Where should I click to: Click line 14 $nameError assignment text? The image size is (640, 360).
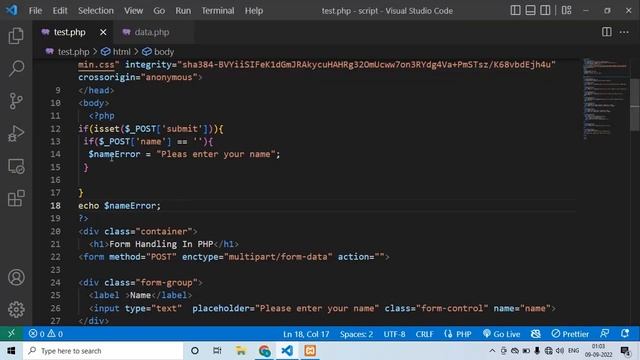pos(184,154)
